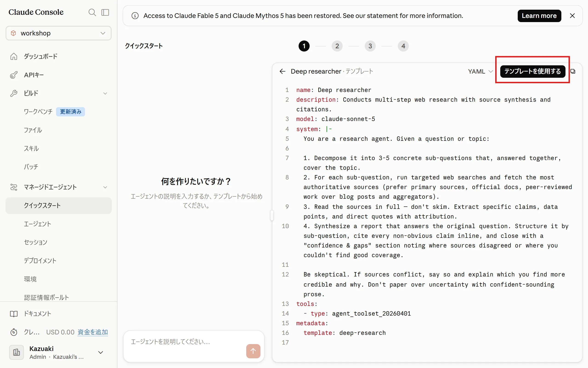Click the info icon in the banner
This screenshot has height=368, width=588.
[x=135, y=16]
